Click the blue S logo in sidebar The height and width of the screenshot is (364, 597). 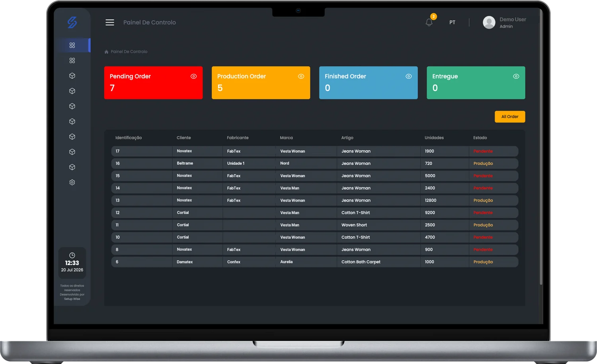pos(72,22)
